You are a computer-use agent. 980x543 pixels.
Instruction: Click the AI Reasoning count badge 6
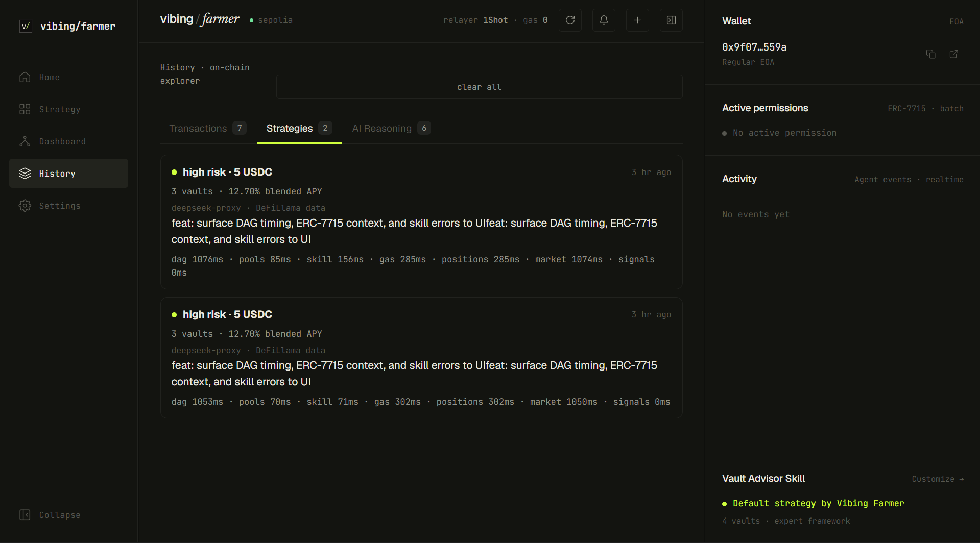[x=424, y=128]
